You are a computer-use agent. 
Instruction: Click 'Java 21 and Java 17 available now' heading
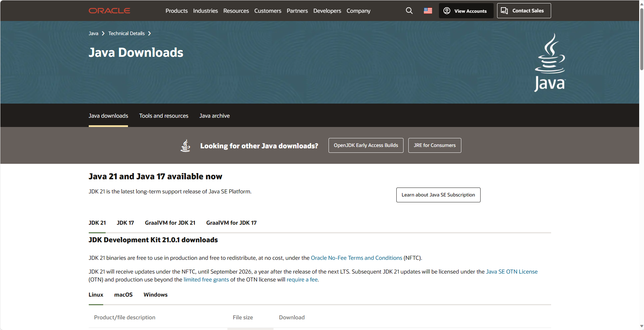coord(155,177)
